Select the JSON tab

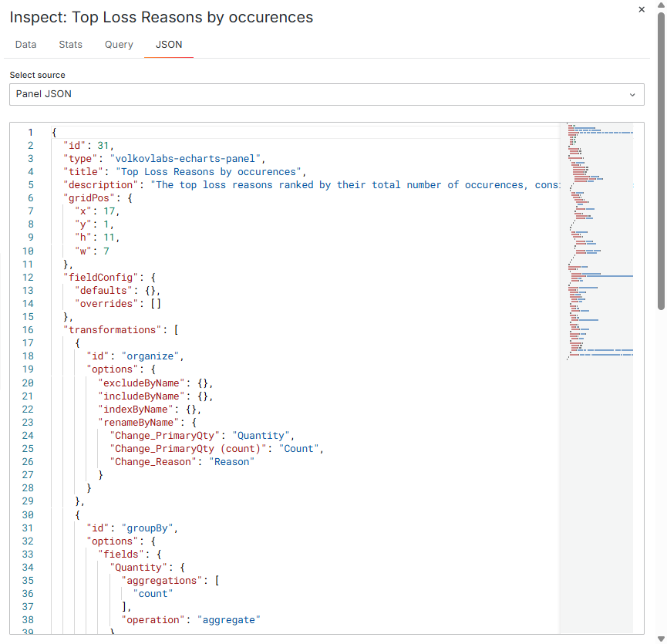pos(168,45)
